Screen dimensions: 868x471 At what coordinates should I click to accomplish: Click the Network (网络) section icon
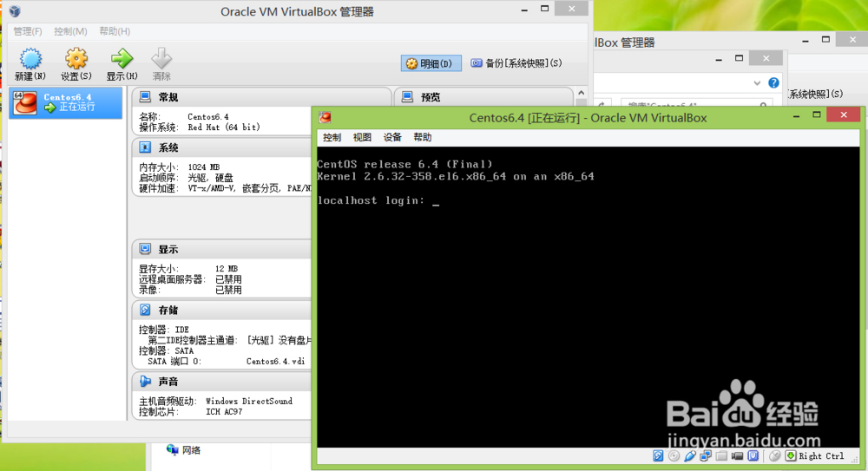point(172,450)
